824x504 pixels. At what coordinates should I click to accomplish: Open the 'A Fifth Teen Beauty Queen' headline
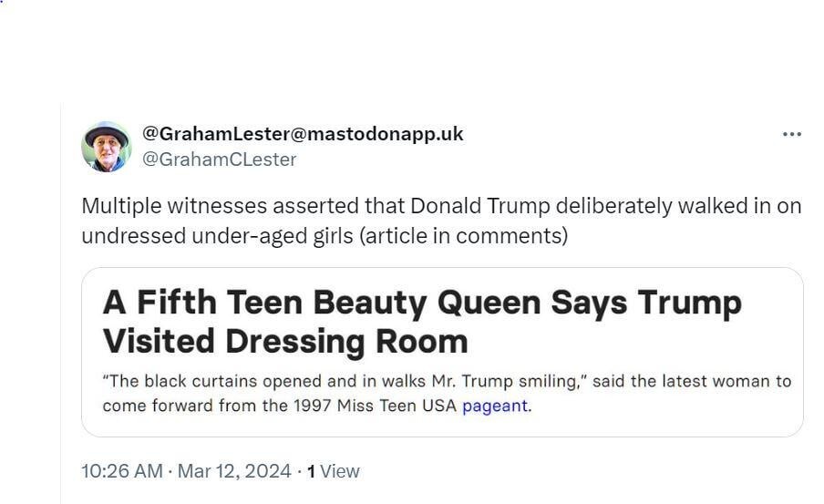tap(421, 303)
